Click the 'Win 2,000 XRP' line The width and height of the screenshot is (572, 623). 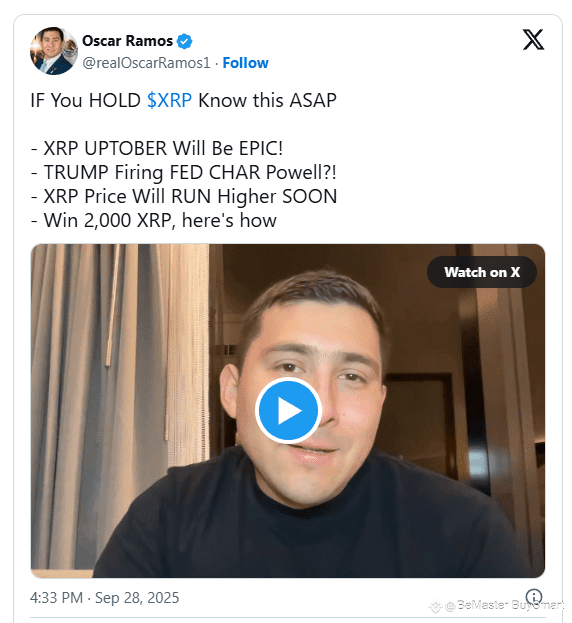pyautogui.click(x=153, y=221)
